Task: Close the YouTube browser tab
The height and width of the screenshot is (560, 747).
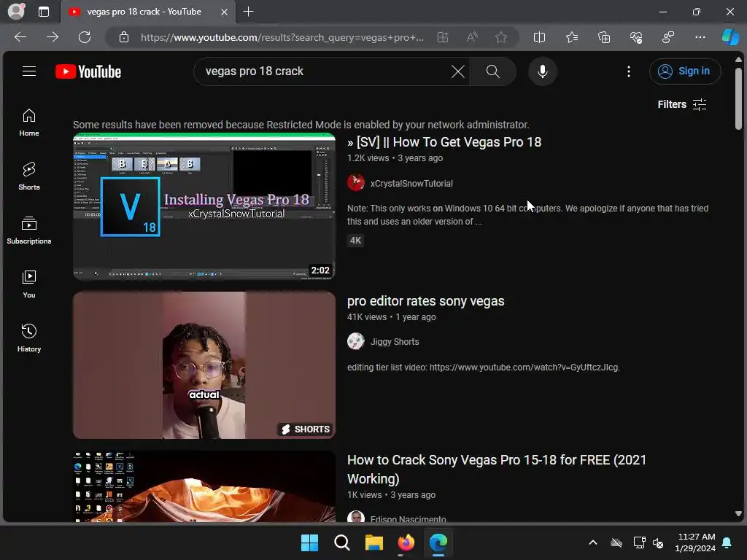Action: click(x=224, y=12)
